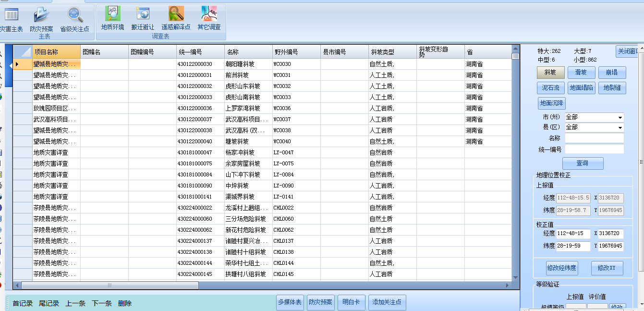Enable the 滑坡 disaster type filter
This screenshot has width=644, height=311.
(x=581, y=72)
